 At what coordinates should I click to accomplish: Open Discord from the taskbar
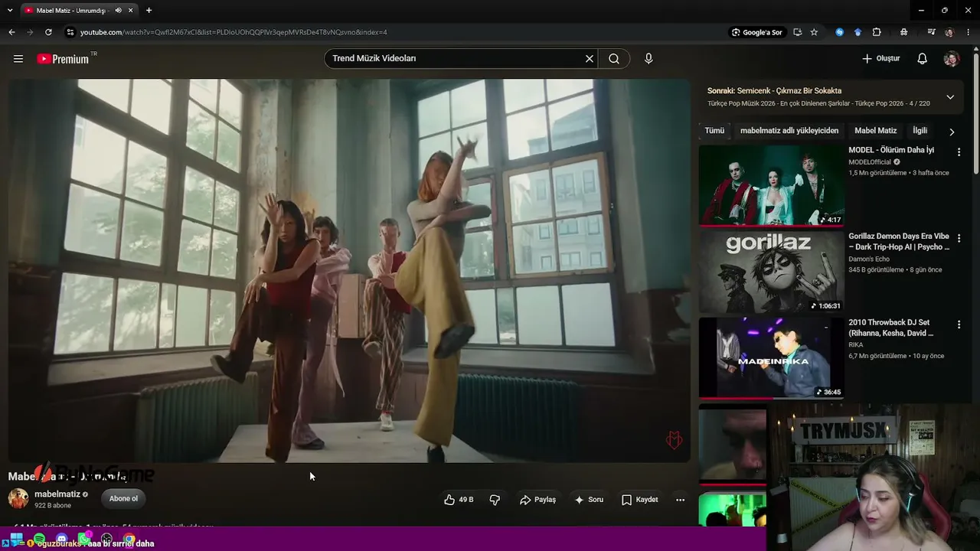62,540
